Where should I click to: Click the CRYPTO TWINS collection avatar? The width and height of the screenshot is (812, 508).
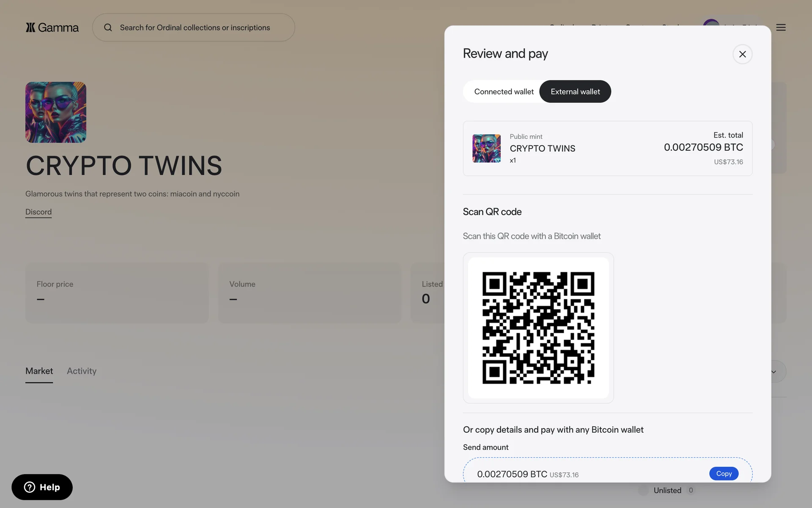(56, 112)
